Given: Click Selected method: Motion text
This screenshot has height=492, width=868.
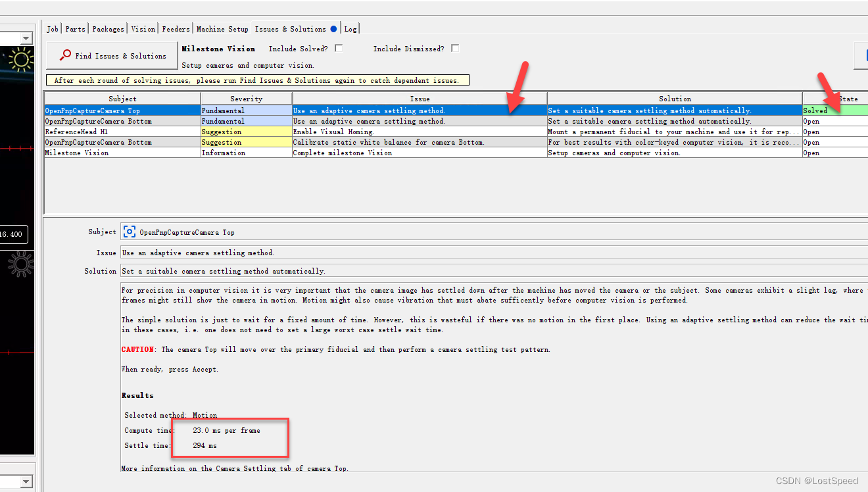Looking at the screenshot, I should tap(171, 415).
